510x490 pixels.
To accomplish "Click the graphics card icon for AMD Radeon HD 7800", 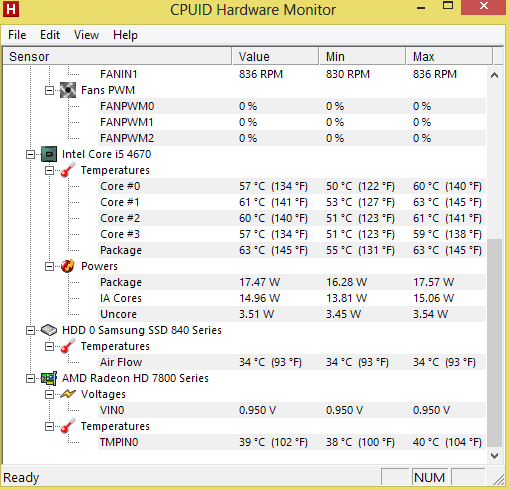I will (49, 378).
